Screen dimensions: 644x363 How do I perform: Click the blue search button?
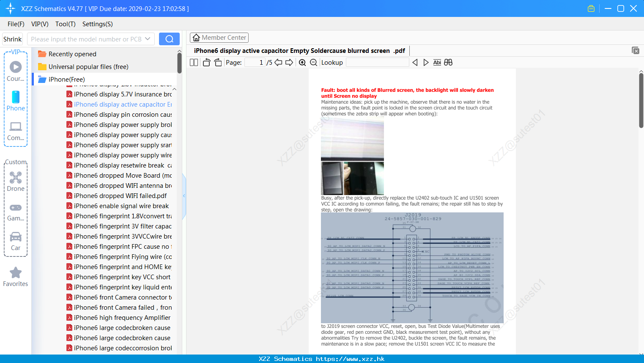click(169, 39)
